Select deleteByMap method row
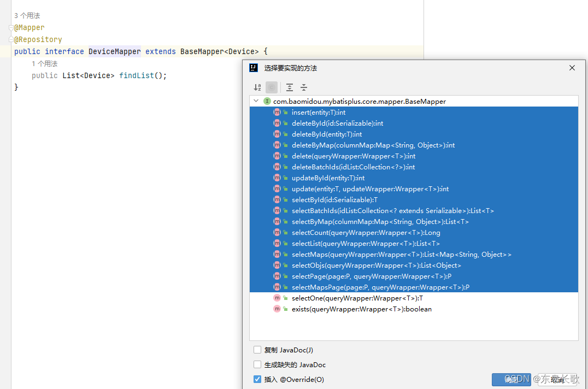 [x=414, y=145]
